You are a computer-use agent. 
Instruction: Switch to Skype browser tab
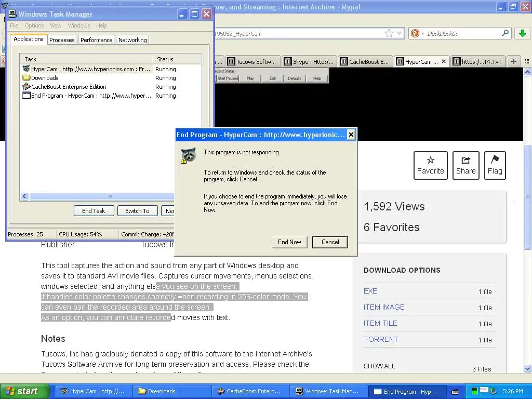(x=309, y=61)
